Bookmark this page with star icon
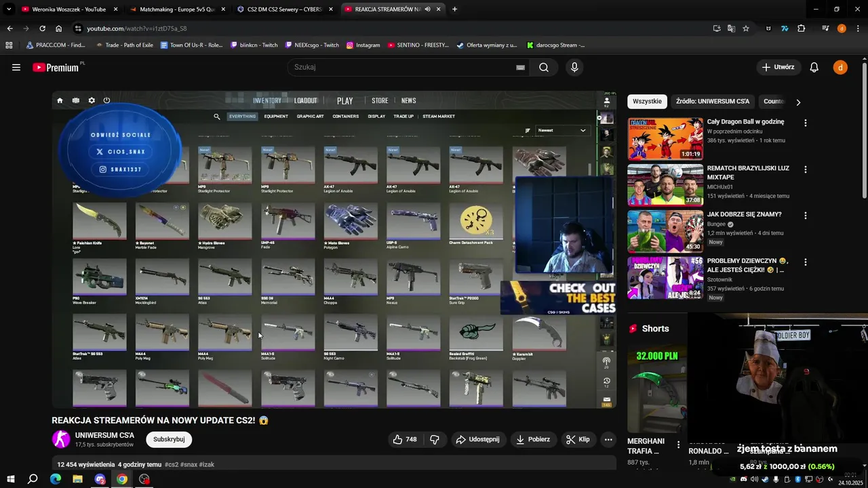This screenshot has height=488, width=868. (x=746, y=28)
